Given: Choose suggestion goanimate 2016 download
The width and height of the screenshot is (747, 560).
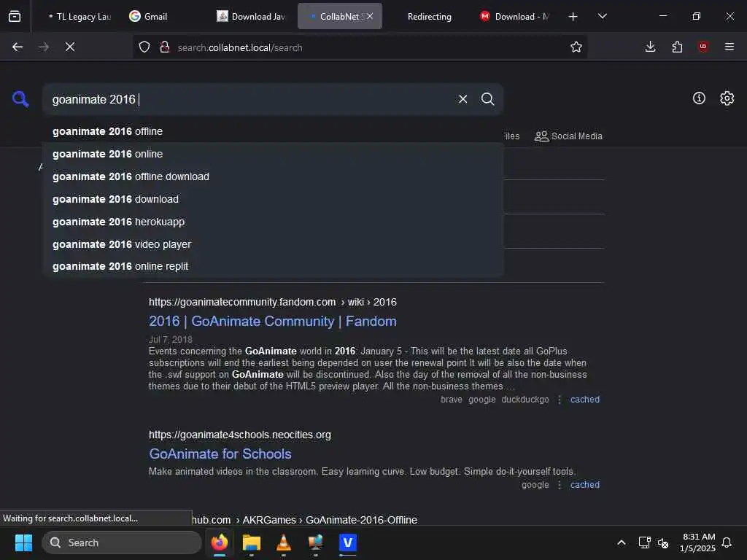Looking at the screenshot, I should (273, 199).
